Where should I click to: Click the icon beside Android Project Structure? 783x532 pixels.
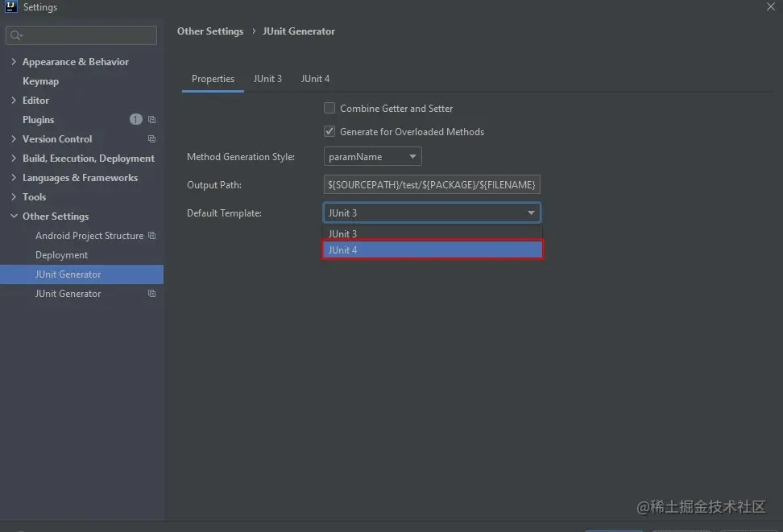point(151,236)
